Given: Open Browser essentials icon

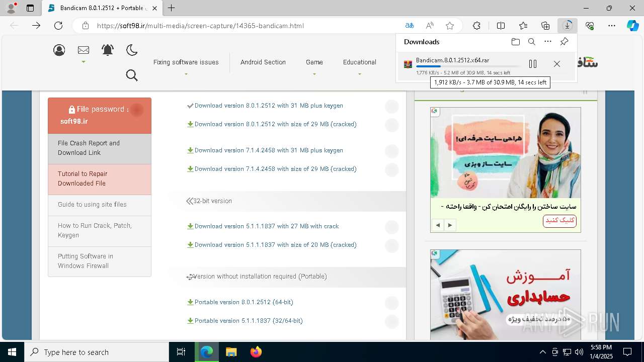Looking at the screenshot, I should [x=590, y=26].
